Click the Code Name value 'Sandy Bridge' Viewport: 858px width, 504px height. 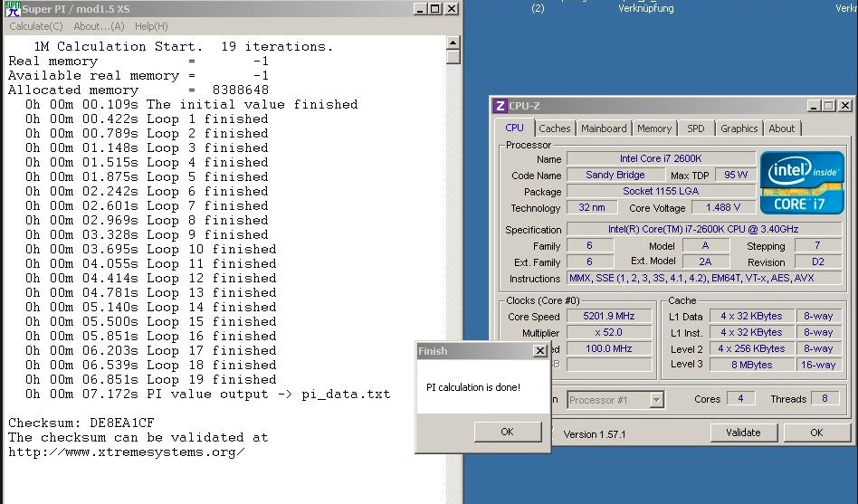[615, 176]
